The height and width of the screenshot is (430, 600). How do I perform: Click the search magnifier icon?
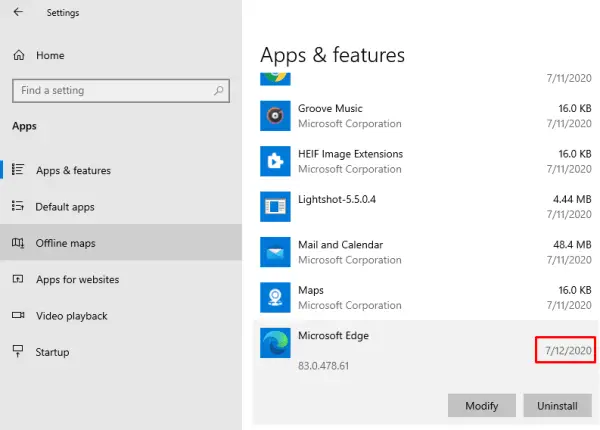[218, 91]
